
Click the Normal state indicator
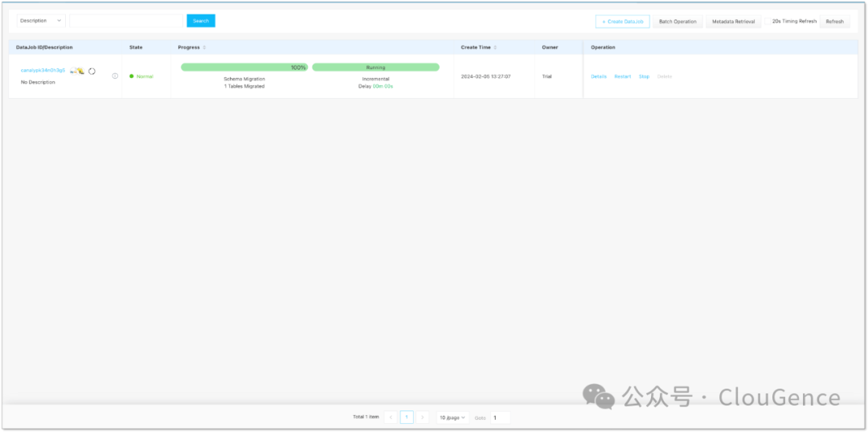tap(141, 76)
